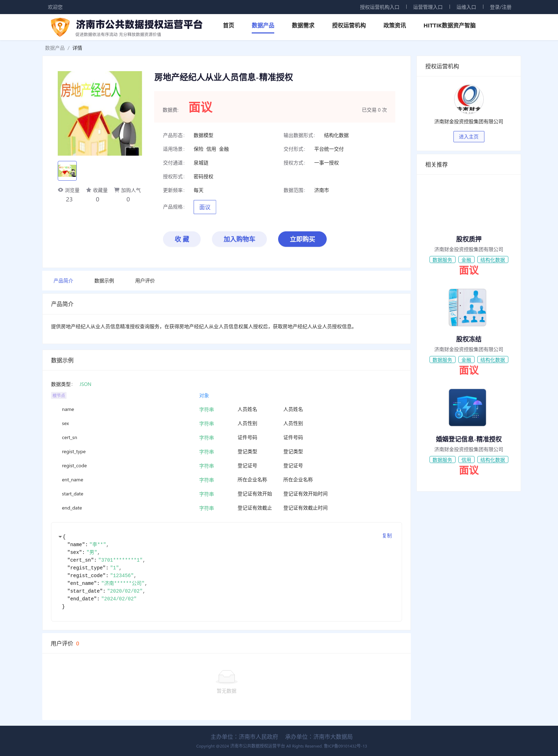Click the 立即购买 button

click(x=302, y=239)
